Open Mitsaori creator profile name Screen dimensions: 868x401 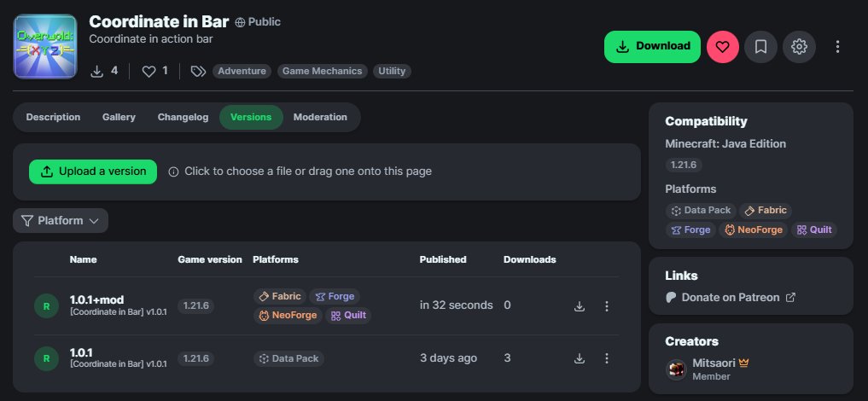point(714,363)
